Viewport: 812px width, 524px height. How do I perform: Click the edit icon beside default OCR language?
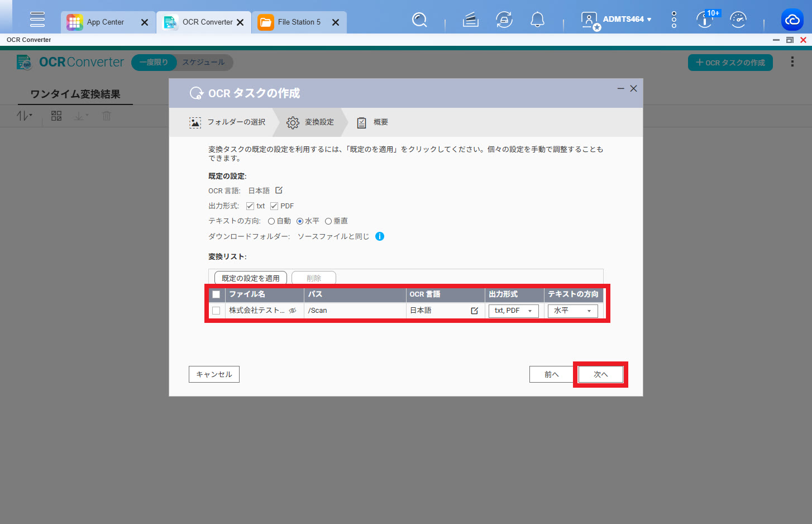click(x=279, y=190)
